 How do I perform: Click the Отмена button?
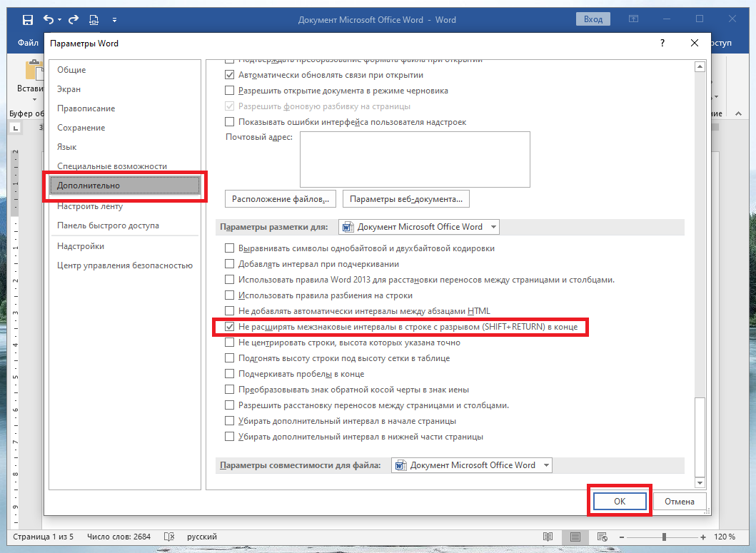tap(680, 502)
